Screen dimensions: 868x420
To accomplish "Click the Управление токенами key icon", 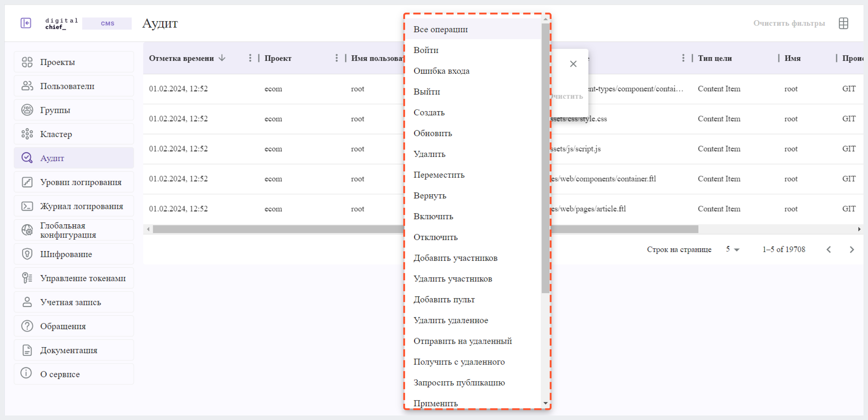I will pos(27,278).
